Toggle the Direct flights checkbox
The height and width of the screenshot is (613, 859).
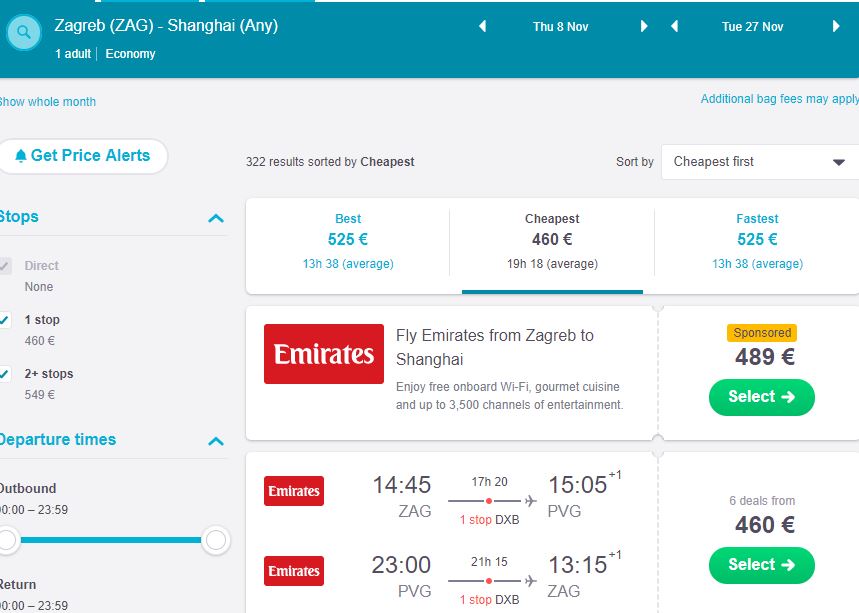click(x=6, y=266)
